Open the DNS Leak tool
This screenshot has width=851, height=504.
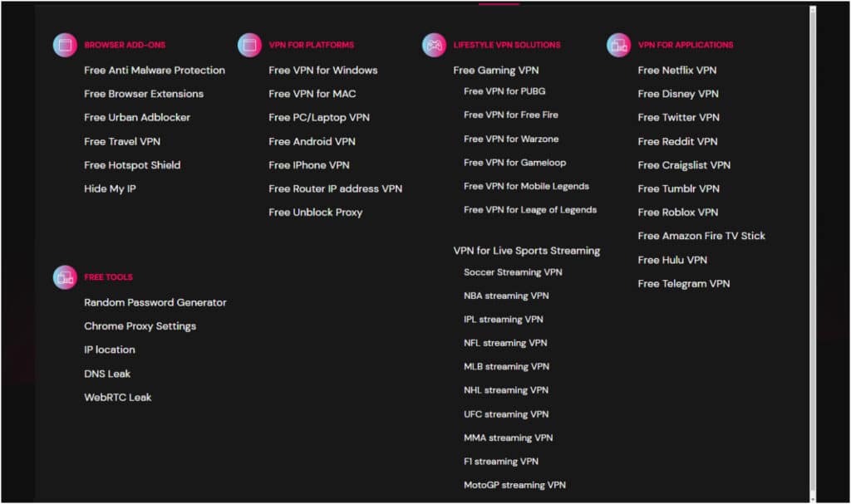(107, 374)
